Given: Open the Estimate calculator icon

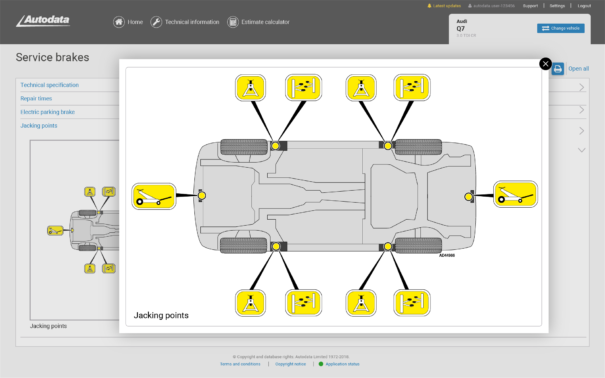Looking at the screenshot, I should [x=233, y=22].
